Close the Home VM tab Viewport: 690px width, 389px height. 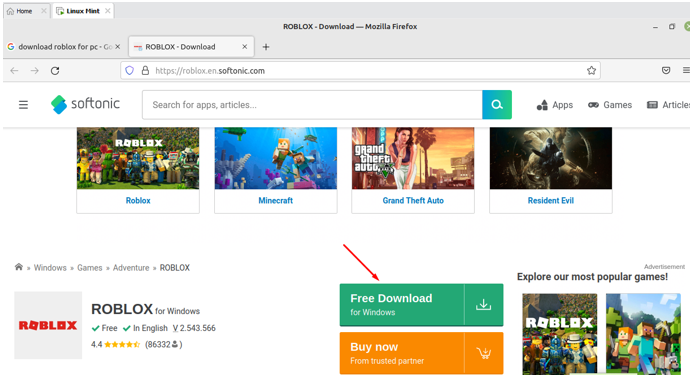tap(44, 11)
